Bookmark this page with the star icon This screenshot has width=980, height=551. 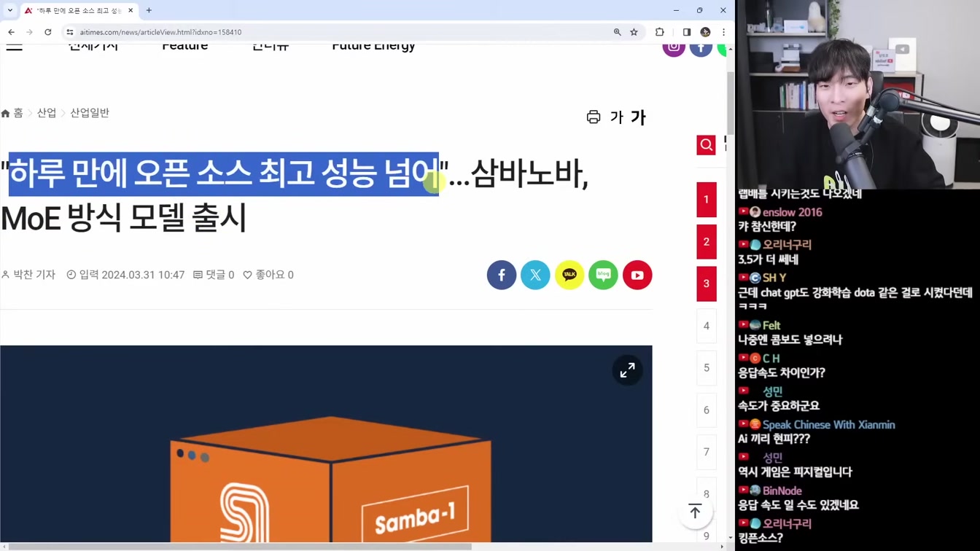point(634,32)
